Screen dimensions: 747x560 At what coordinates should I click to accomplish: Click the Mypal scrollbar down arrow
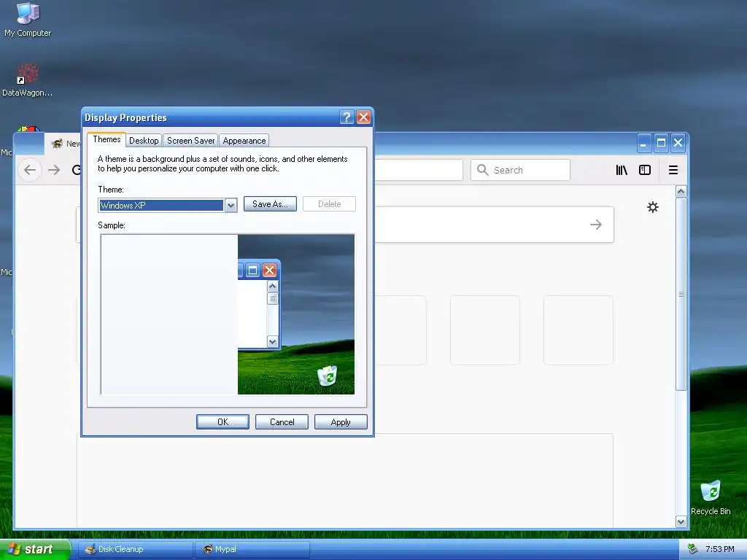[x=681, y=522]
